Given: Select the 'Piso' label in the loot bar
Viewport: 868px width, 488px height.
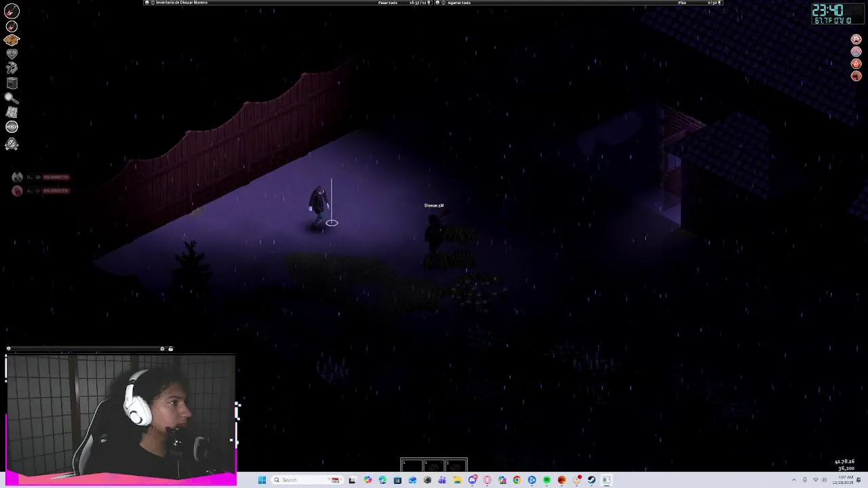Looking at the screenshot, I should 682,3.
